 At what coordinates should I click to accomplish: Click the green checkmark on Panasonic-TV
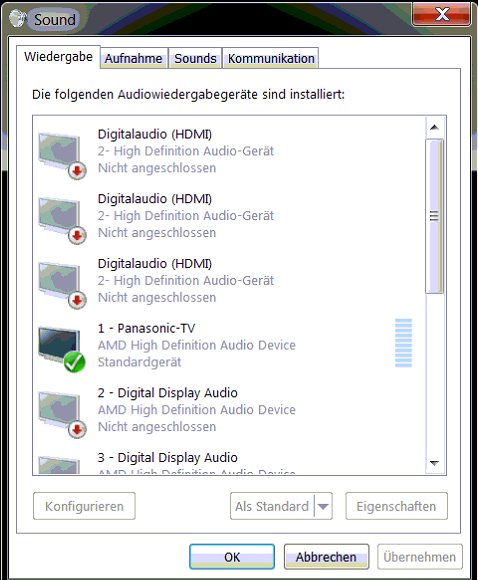(74, 362)
